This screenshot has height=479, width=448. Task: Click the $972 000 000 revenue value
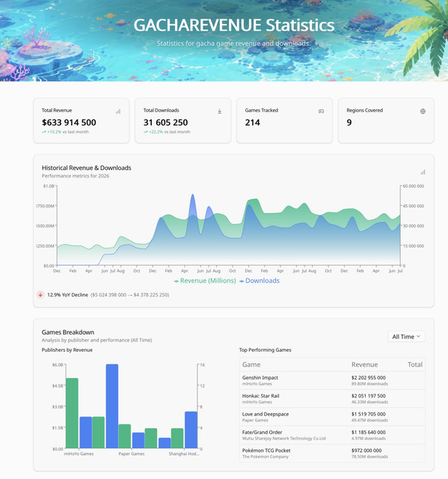pyautogui.click(x=366, y=451)
